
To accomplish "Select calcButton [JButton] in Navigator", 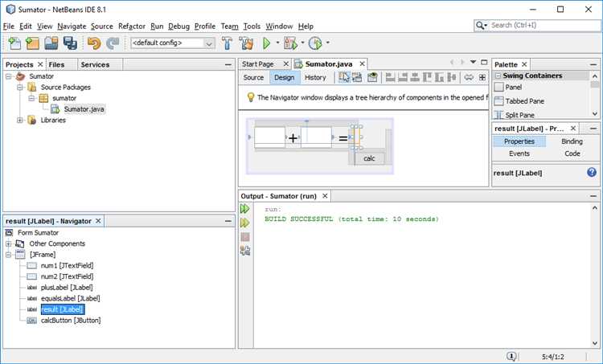I will tap(71, 320).
